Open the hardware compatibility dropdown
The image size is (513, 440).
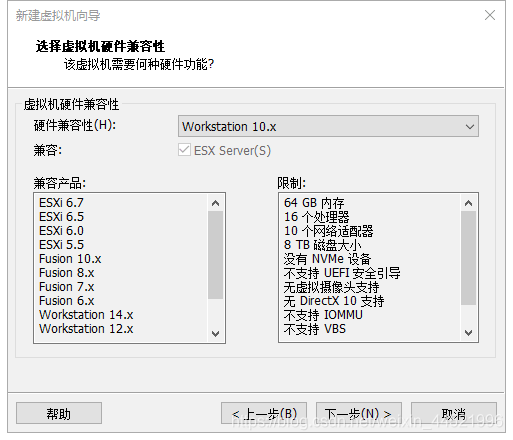pyautogui.click(x=328, y=126)
